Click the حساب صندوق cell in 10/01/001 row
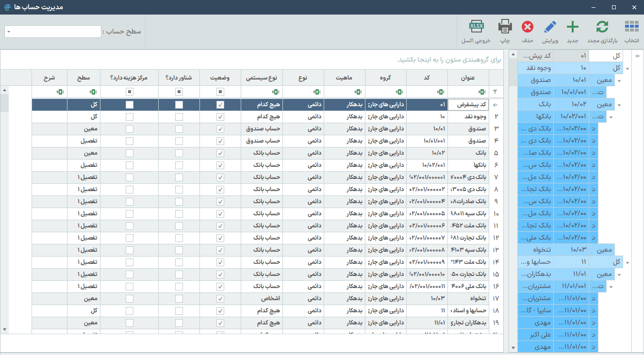Viewport: 644px width, 355px height. click(x=262, y=141)
